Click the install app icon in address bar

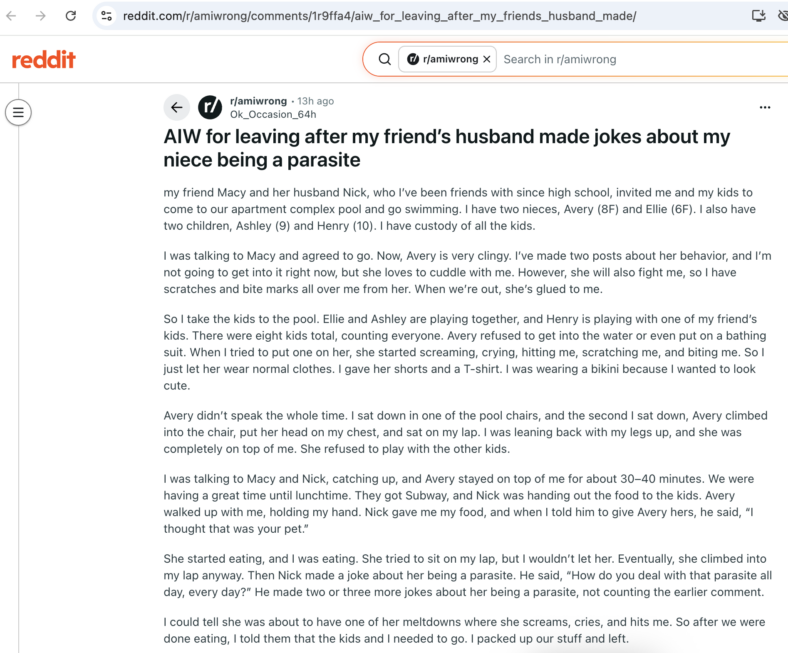[x=758, y=16]
